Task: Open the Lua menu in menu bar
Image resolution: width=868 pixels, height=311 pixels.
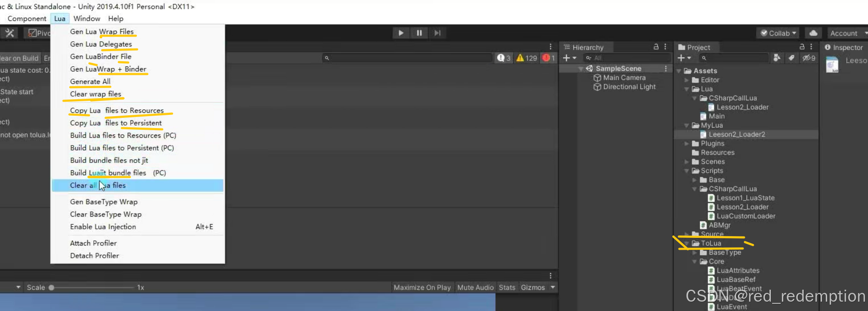Action: [60, 19]
